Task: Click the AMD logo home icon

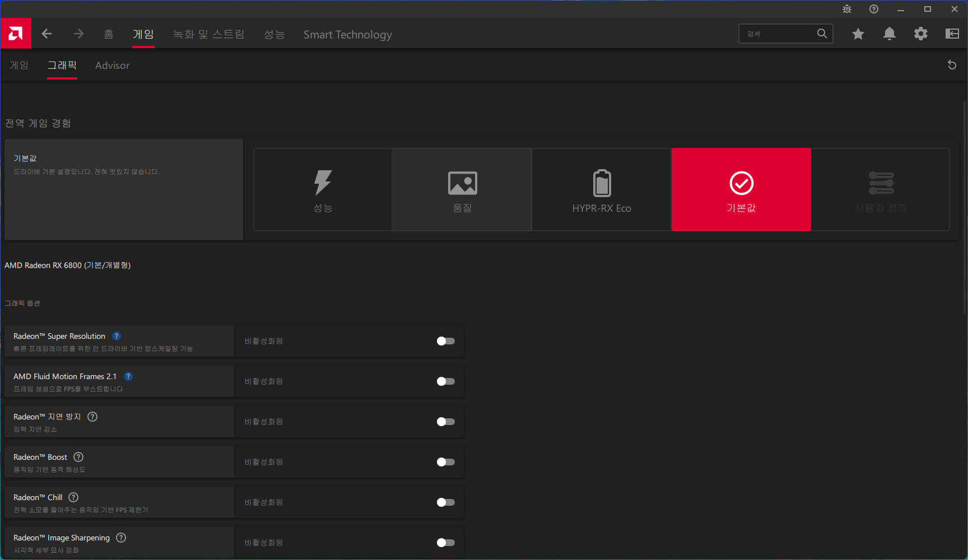Action: (16, 34)
